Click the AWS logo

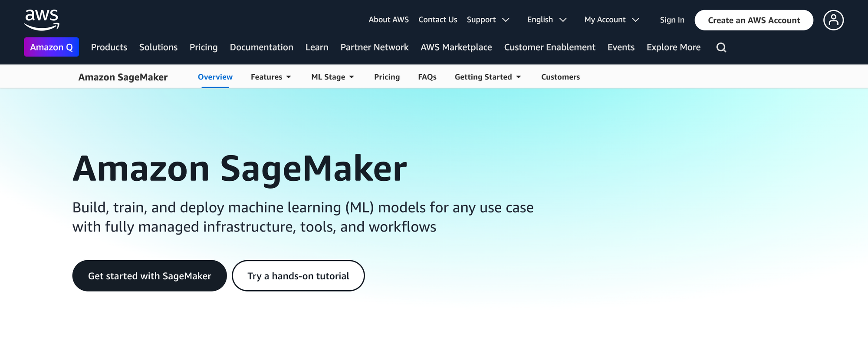pyautogui.click(x=42, y=20)
